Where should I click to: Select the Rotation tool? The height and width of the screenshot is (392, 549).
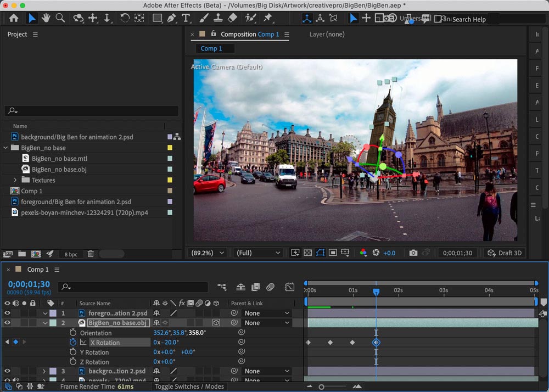tap(125, 18)
